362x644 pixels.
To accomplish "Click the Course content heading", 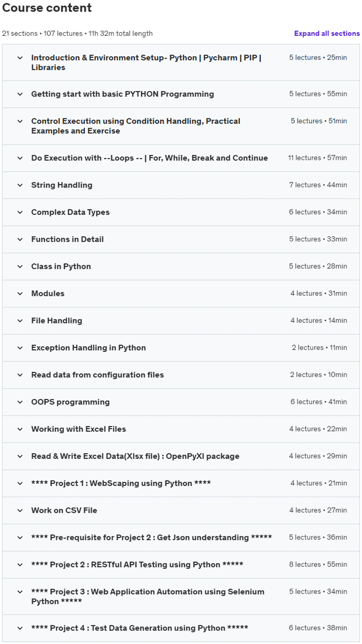I will pyautogui.click(x=47, y=8).
